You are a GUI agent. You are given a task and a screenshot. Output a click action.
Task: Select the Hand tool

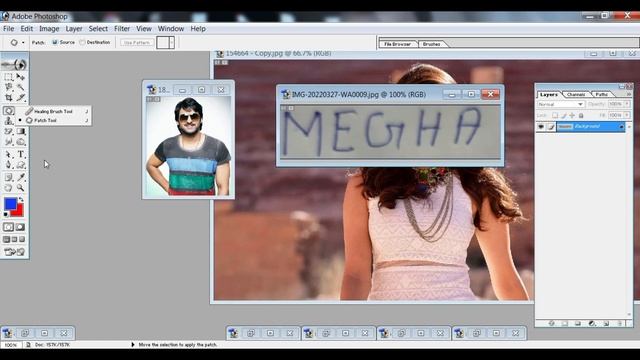click(x=8, y=188)
